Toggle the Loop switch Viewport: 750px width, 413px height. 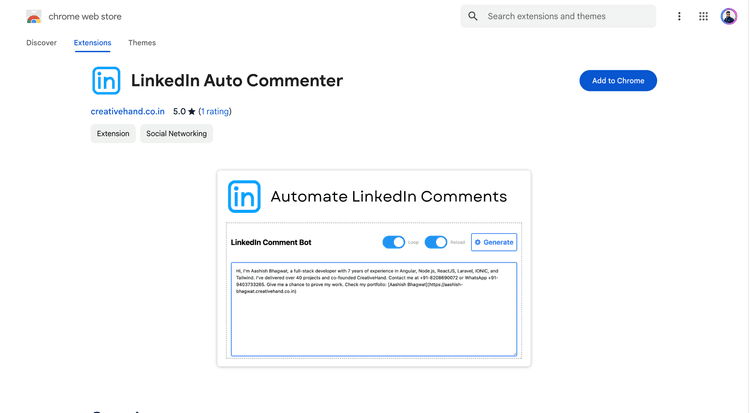[393, 242]
